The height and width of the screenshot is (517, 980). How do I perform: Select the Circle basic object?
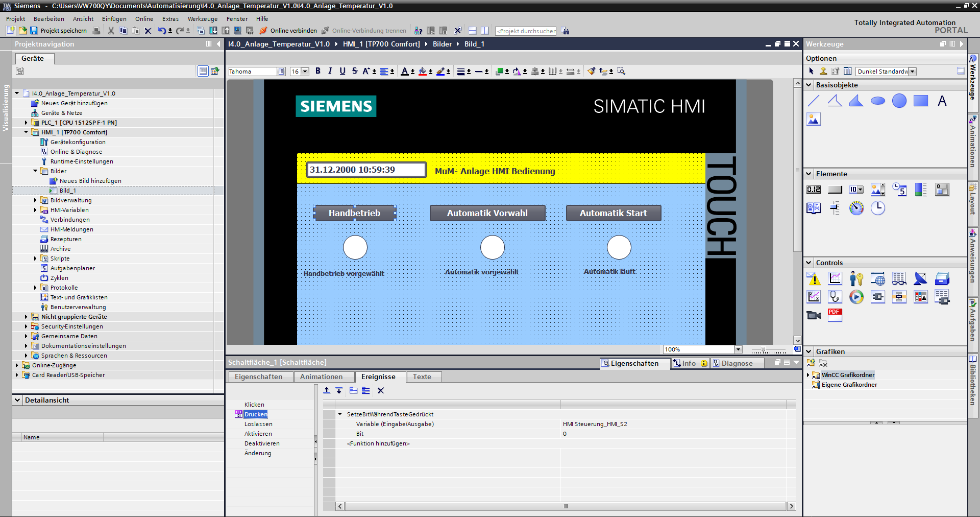tap(899, 101)
